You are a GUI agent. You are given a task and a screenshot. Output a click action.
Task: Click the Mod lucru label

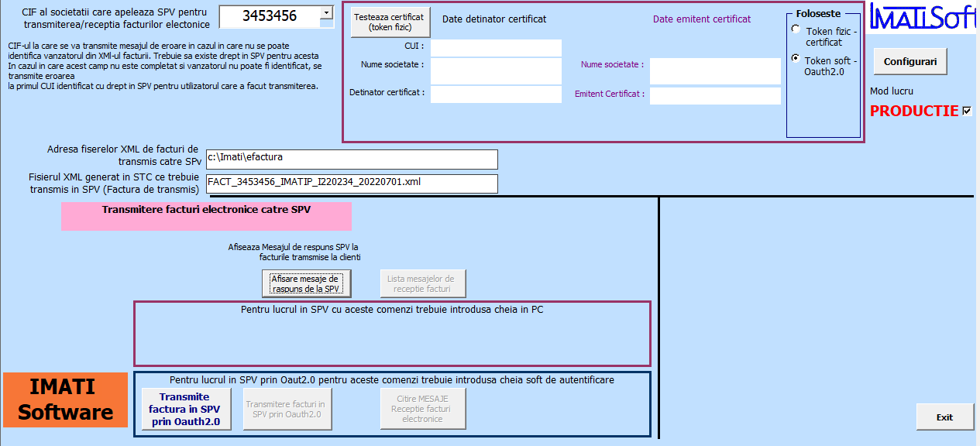(892, 91)
